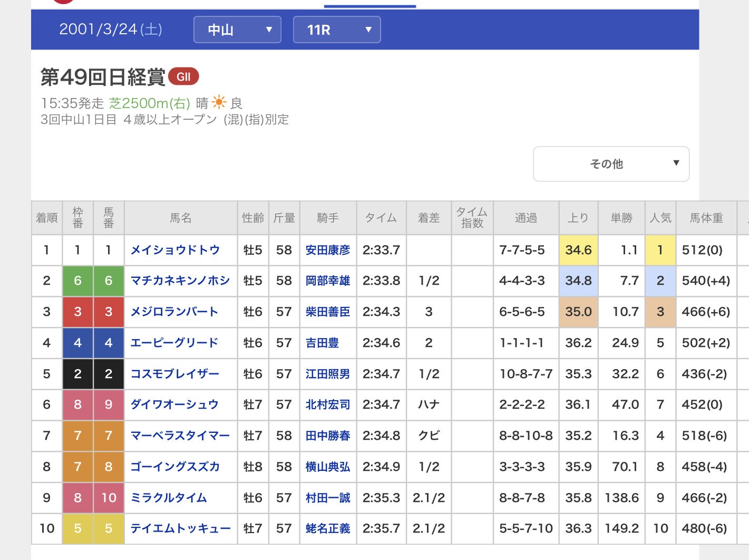Click jockey 横山典弘 link

[x=327, y=467]
